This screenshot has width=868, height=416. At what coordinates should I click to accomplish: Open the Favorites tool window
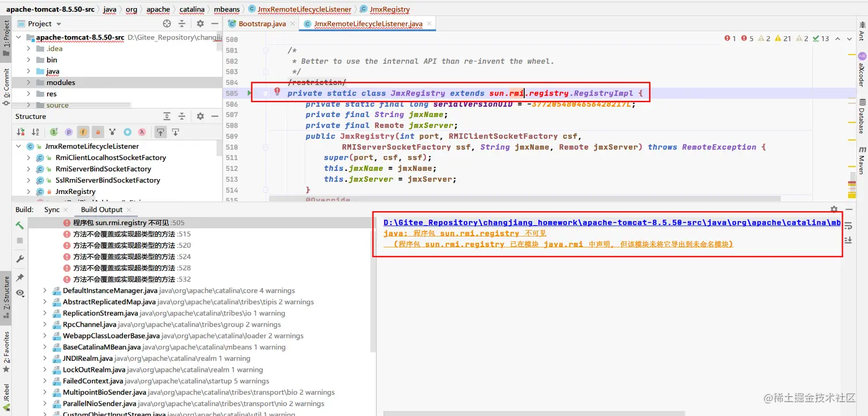(6, 352)
